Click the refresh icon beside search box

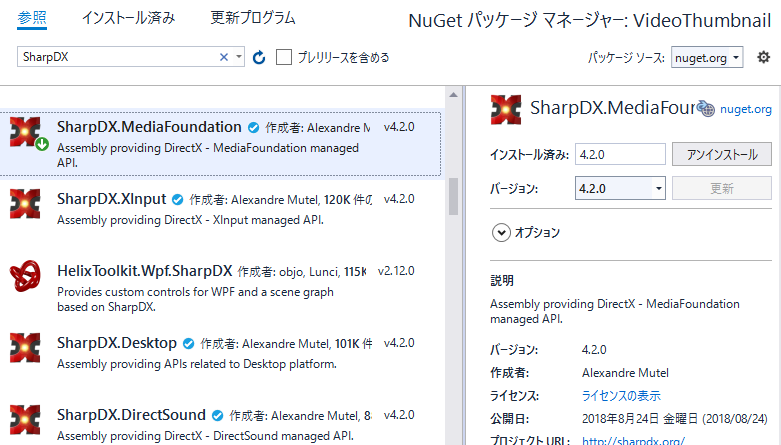click(259, 57)
